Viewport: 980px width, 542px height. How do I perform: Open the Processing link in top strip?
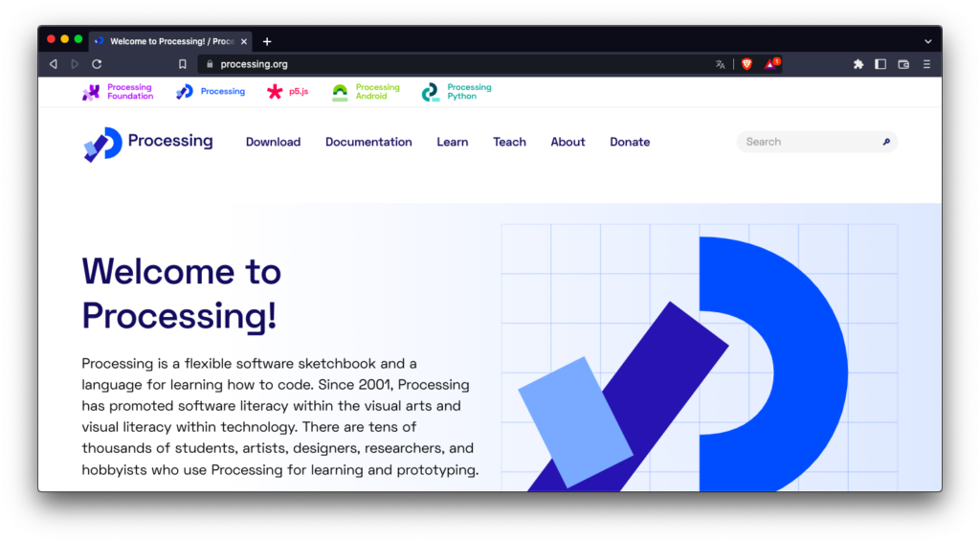tap(222, 91)
